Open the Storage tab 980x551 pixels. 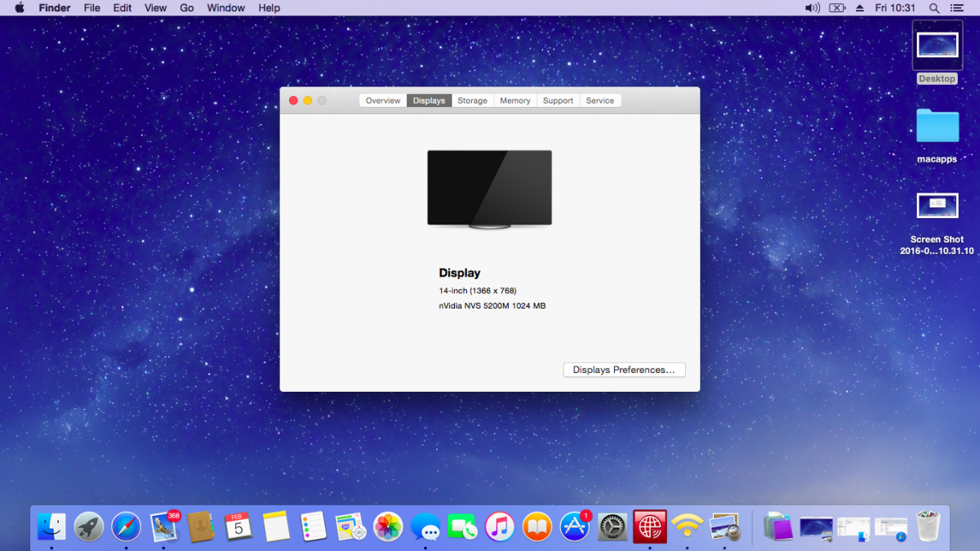(472, 100)
